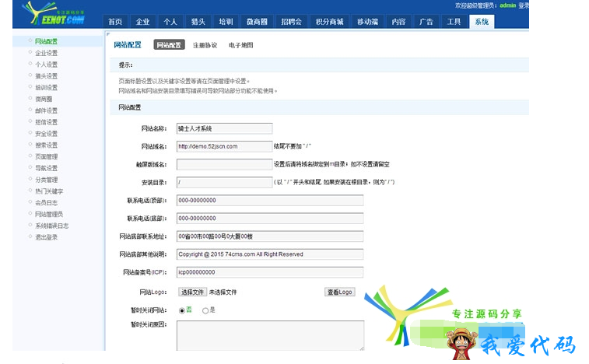Open the 个人 top menu
The image size is (589, 364).
pyautogui.click(x=170, y=22)
